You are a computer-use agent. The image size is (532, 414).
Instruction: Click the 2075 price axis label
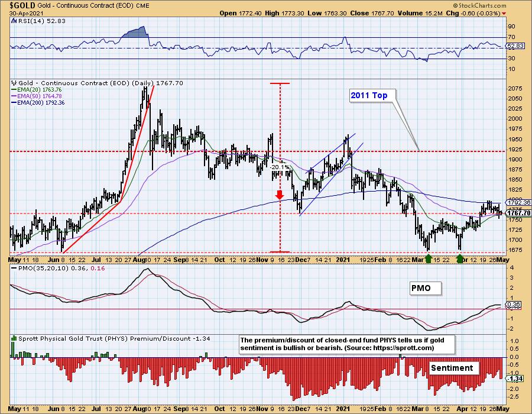[515, 89]
